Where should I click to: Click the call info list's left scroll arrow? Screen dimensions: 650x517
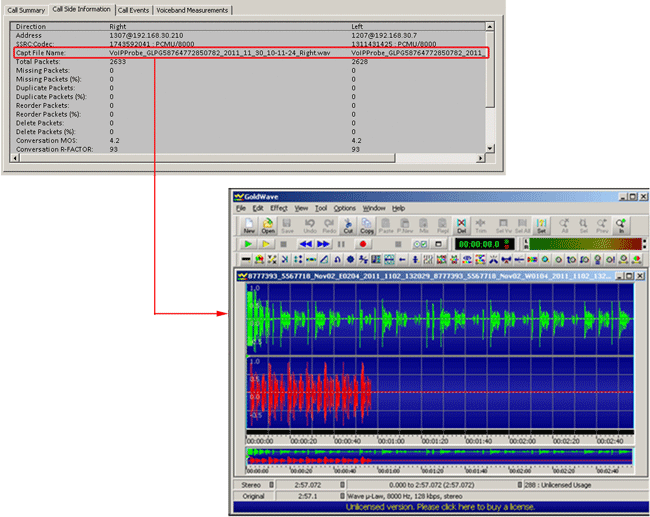click(15, 158)
